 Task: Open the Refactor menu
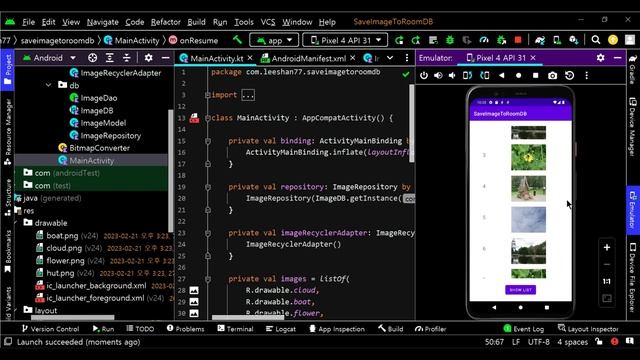[x=165, y=22]
